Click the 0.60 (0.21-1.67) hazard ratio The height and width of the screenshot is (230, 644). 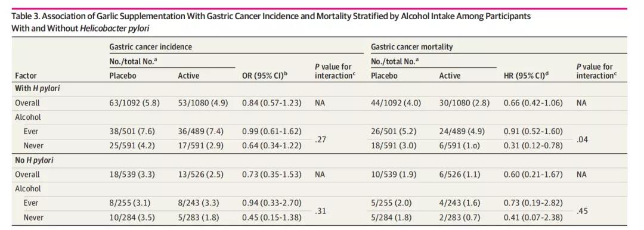point(532,174)
